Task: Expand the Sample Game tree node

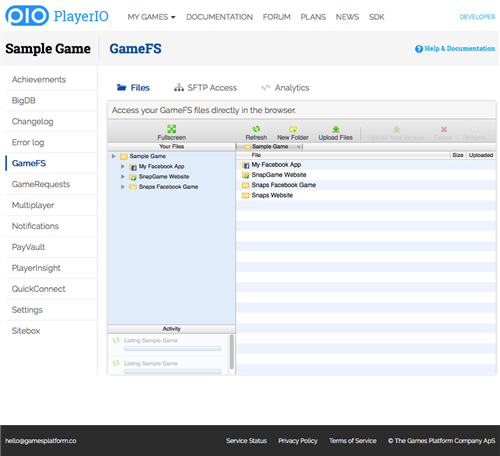Action: pos(114,156)
